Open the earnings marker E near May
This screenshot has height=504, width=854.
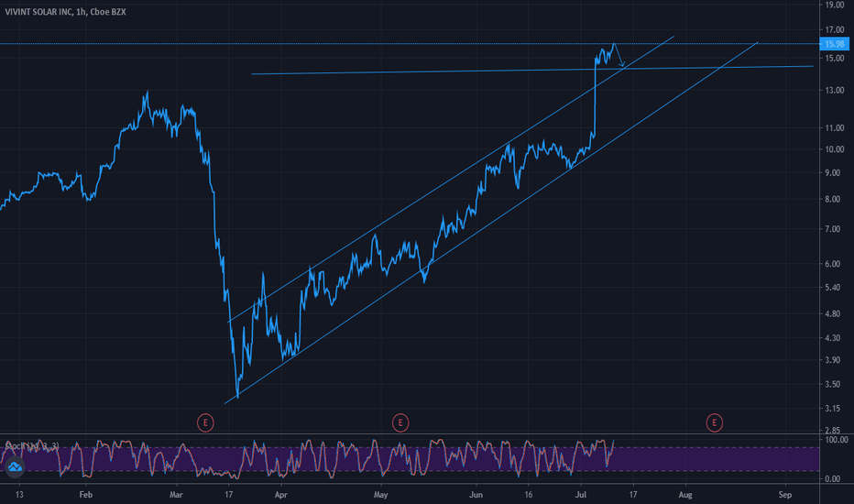400,422
